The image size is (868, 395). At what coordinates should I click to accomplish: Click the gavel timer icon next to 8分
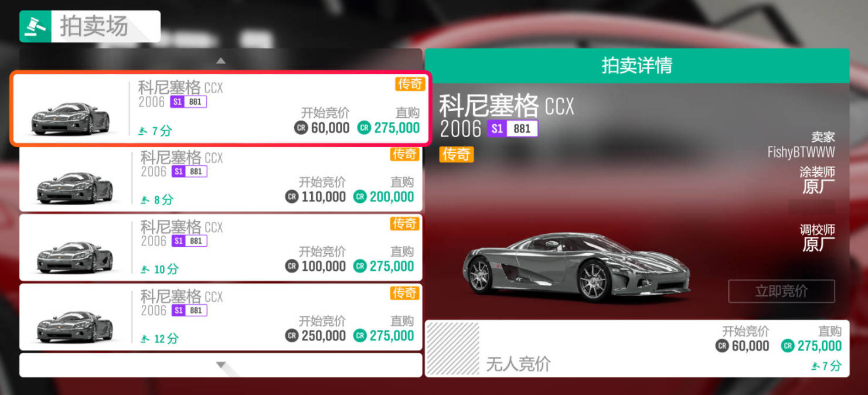pyautogui.click(x=145, y=200)
